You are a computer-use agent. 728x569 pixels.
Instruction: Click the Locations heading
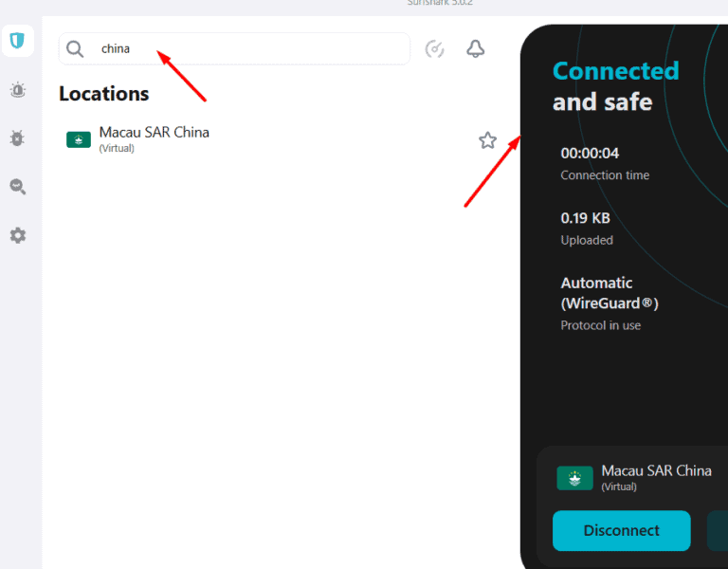tap(104, 94)
